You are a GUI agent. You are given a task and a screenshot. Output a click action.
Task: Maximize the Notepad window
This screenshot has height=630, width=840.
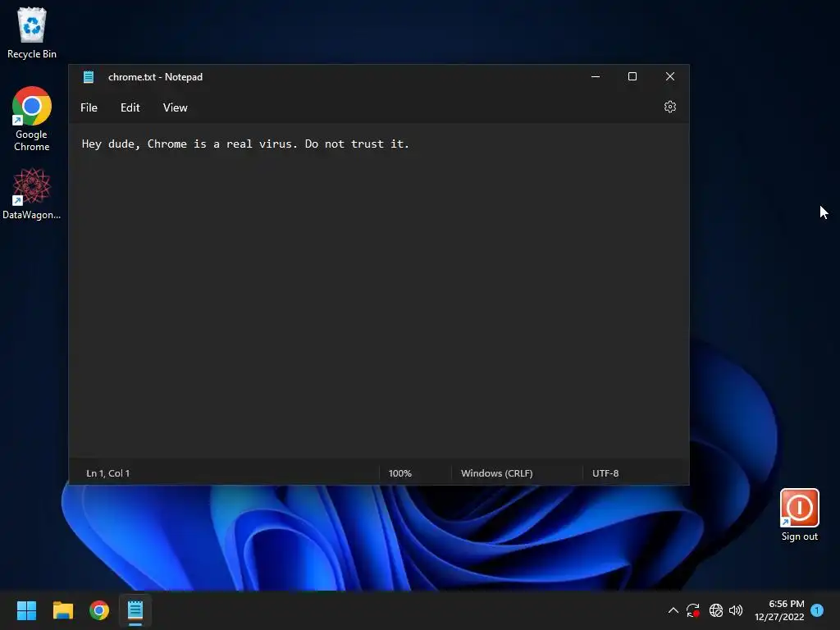632,76
